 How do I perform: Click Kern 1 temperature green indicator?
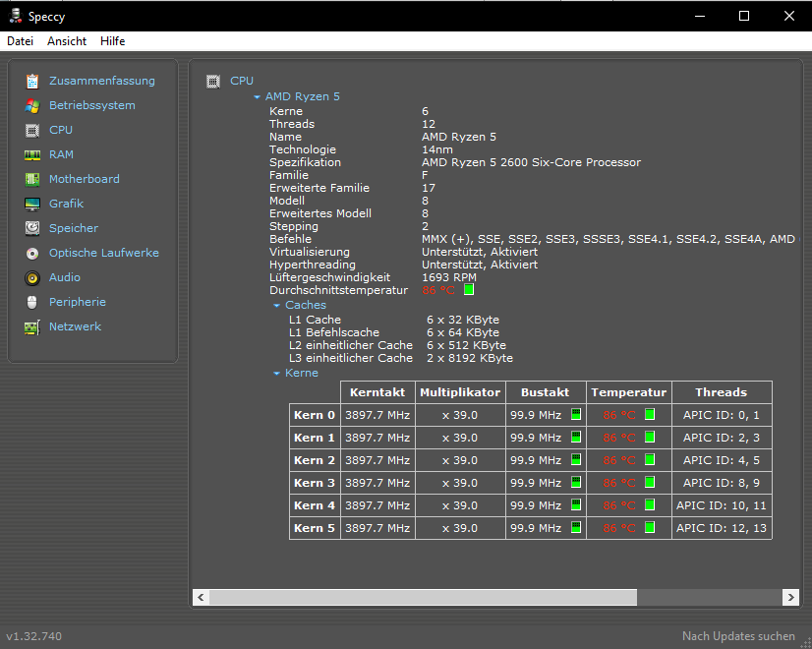[x=650, y=437]
